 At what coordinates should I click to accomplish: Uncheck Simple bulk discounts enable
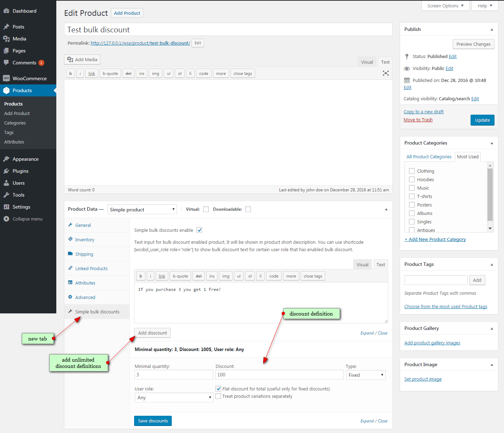coord(199,230)
